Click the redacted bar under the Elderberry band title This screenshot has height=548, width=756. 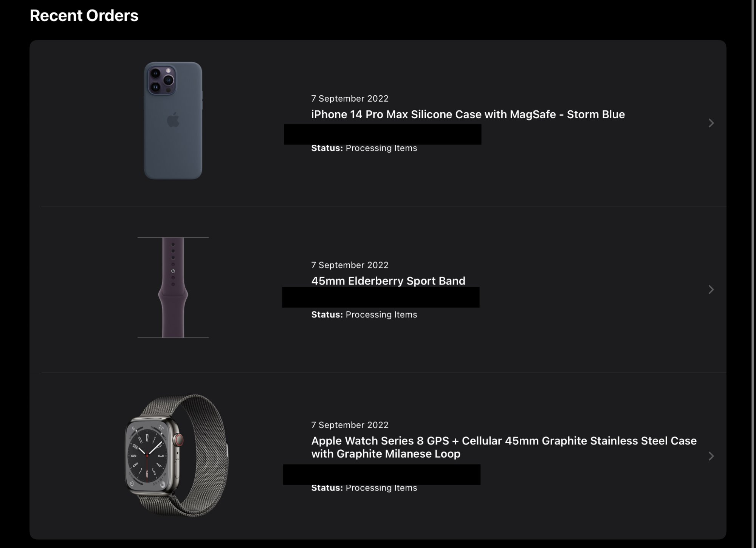[381, 297]
